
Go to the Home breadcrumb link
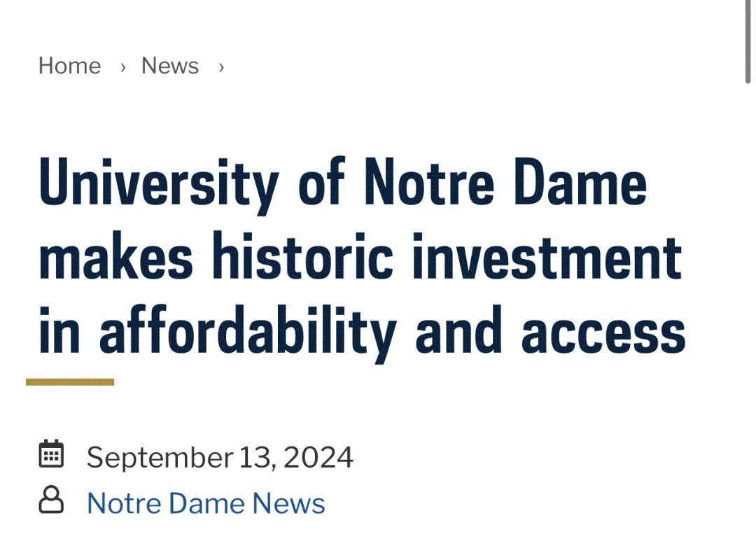(x=69, y=66)
